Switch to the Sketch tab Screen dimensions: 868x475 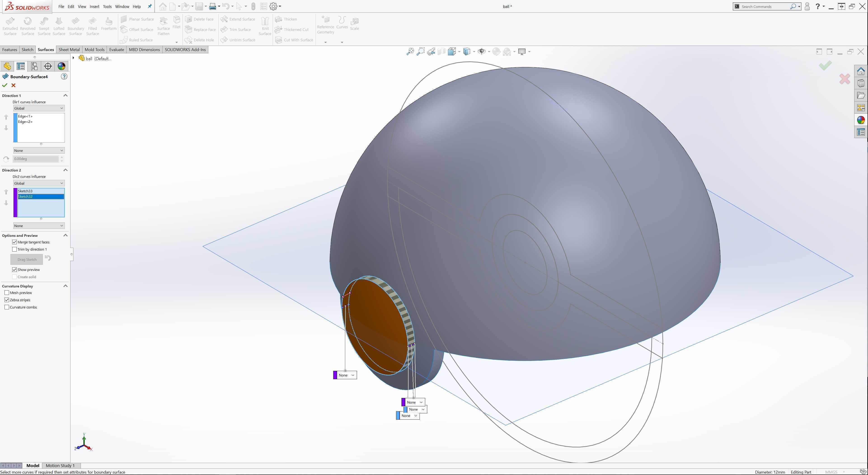(27, 49)
